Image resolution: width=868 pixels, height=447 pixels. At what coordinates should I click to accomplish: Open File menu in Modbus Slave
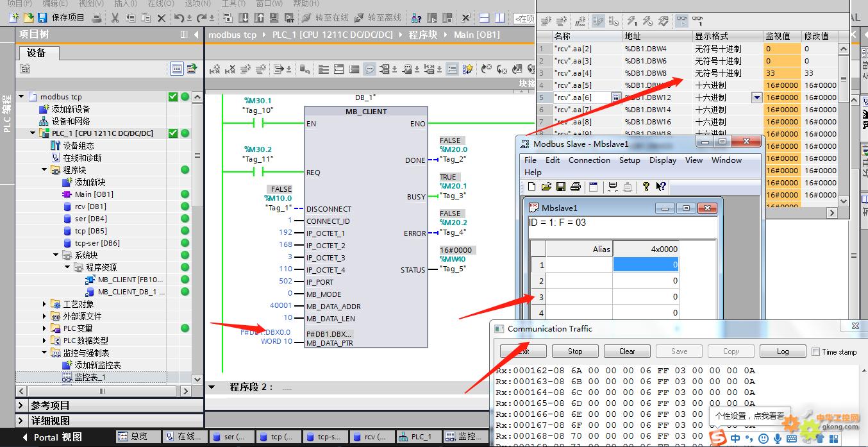pos(530,160)
